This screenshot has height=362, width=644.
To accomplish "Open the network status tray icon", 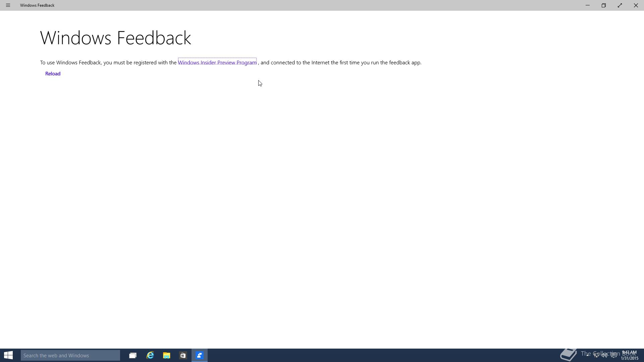I will pyautogui.click(x=596, y=355).
